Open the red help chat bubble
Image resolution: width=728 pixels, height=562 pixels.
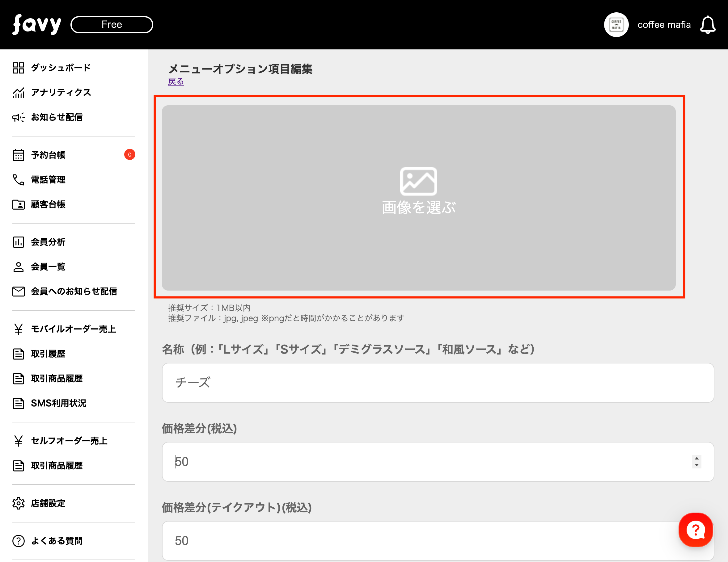695,530
